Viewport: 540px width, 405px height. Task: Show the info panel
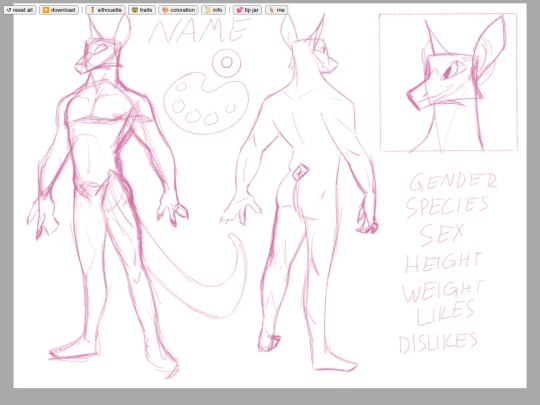pyautogui.click(x=214, y=10)
